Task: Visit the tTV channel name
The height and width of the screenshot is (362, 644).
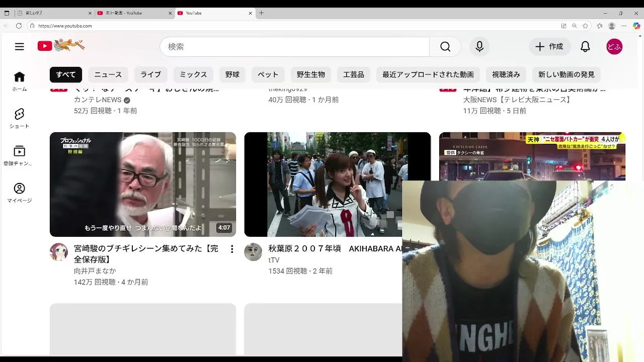Action: pyautogui.click(x=274, y=260)
